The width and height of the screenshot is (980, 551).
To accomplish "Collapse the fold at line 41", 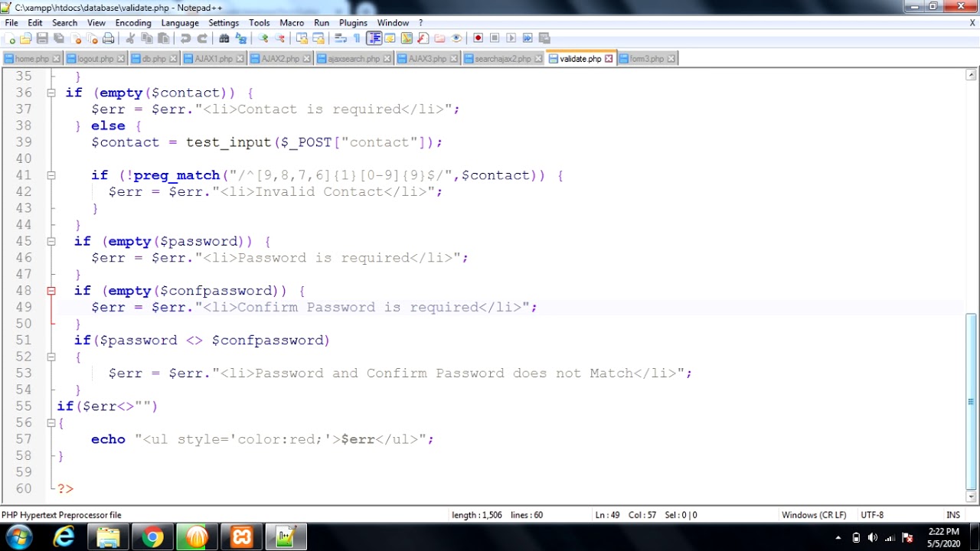I will 51,175.
